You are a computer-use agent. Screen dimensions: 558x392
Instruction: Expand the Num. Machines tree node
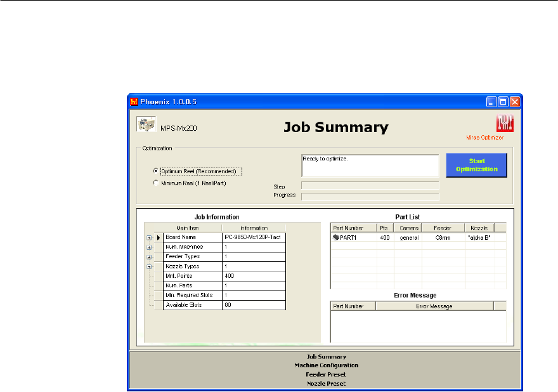pyautogui.click(x=149, y=247)
